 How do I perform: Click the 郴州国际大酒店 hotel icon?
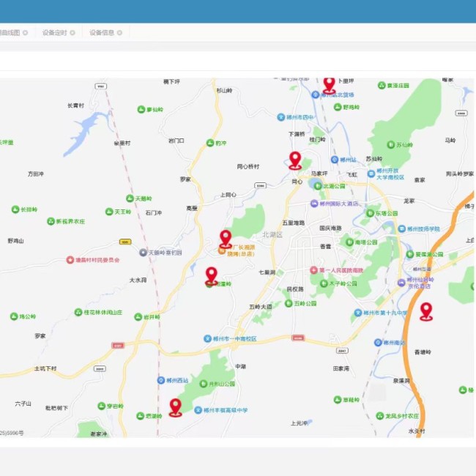(x=314, y=204)
